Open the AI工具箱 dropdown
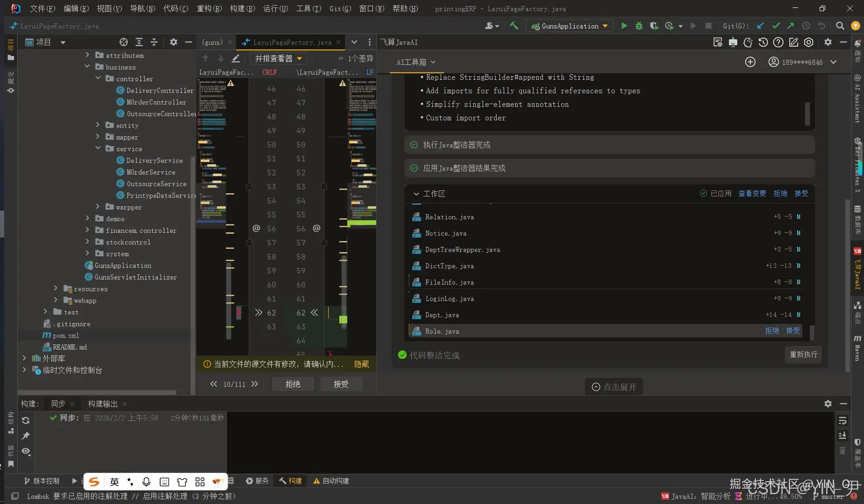This screenshot has height=504, width=864. point(415,62)
